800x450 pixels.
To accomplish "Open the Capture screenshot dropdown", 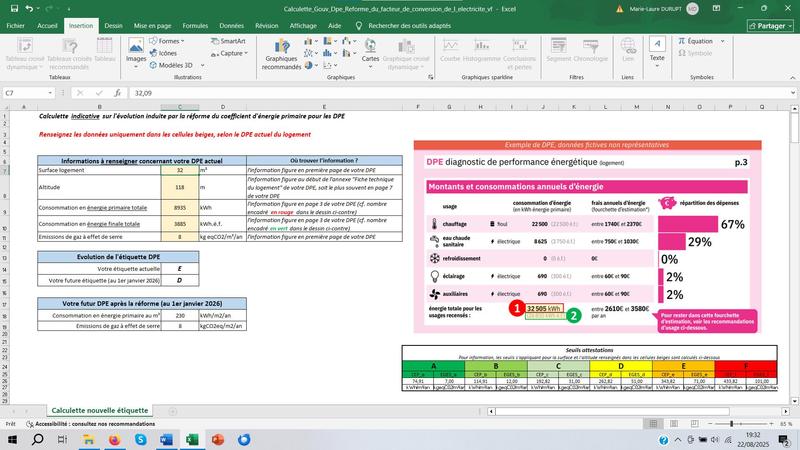I will pos(233,53).
